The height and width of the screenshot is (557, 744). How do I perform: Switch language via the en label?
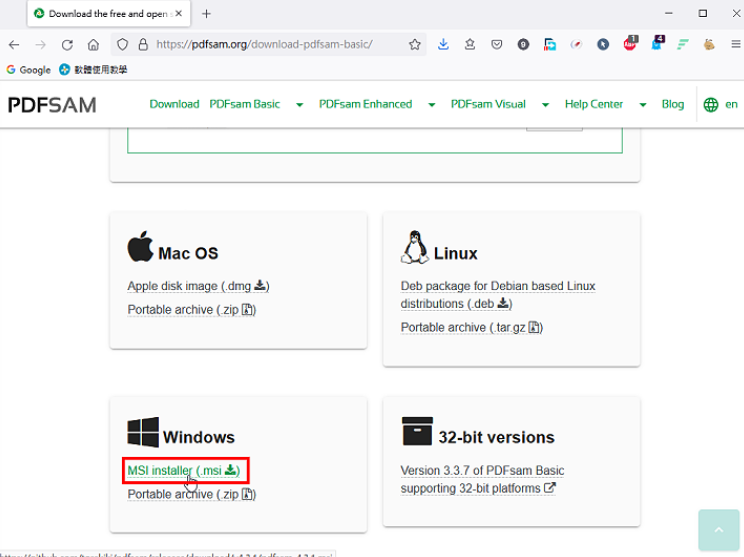(x=731, y=104)
